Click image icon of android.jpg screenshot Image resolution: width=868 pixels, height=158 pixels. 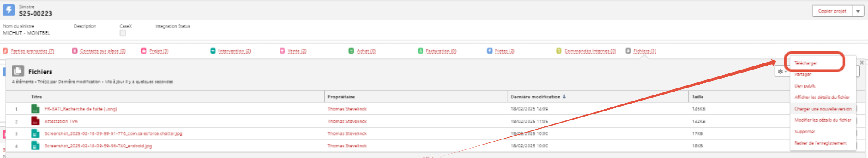click(35, 145)
